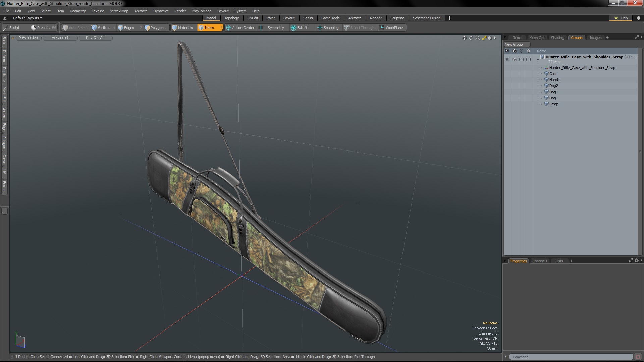Click the viewport arrow menu icon
Viewport: 644px width, 362px height.
click(x=495, y=38)
